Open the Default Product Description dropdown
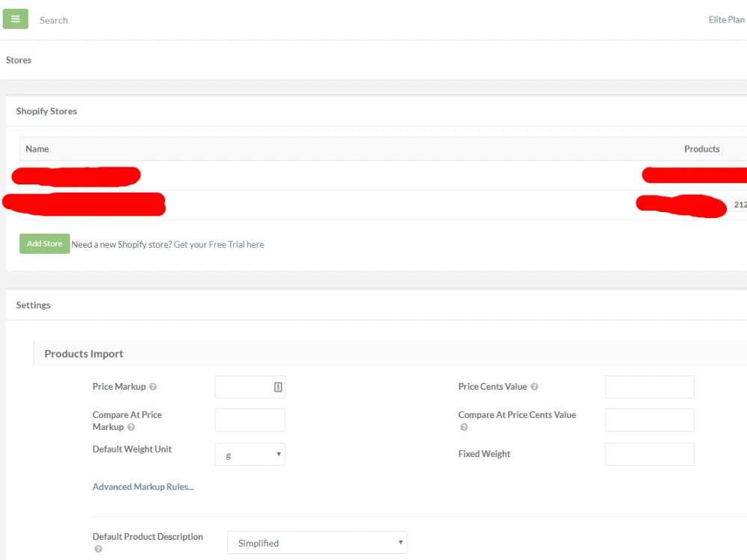Image resolution: width=747 pixels, height=560 pixels. coord(317,542)
